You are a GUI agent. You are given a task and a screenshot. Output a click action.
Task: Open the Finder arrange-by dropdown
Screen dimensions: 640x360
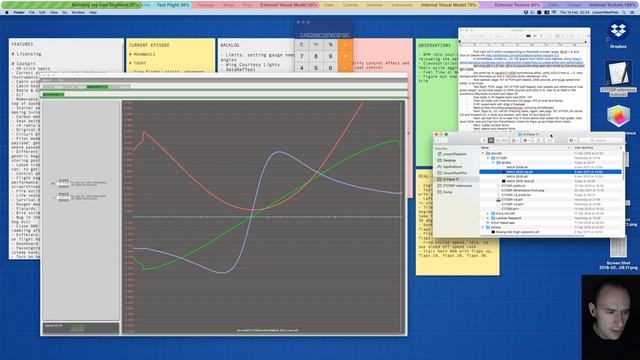tap(516, 140)
